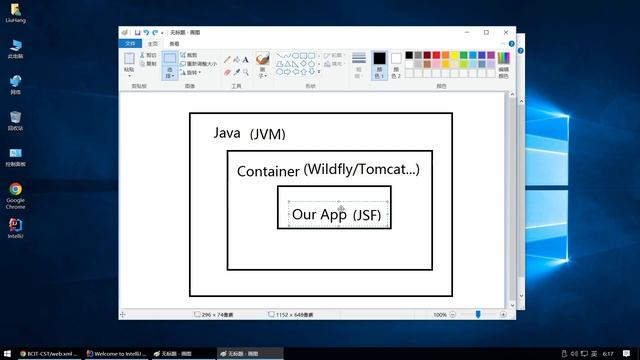Undo the last action in the title bar
The height and width of the screenshot is (360, 640).
click(x=146, y=33)
